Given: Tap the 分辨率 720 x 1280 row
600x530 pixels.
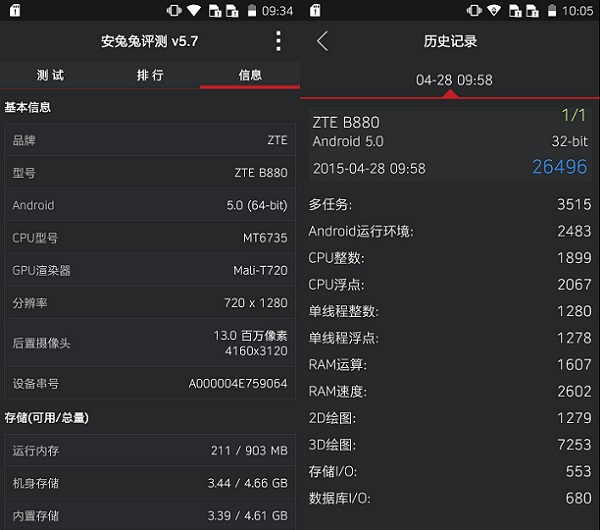Looking at the screenshot, I should pyautogui.click(x=150, y=303).
